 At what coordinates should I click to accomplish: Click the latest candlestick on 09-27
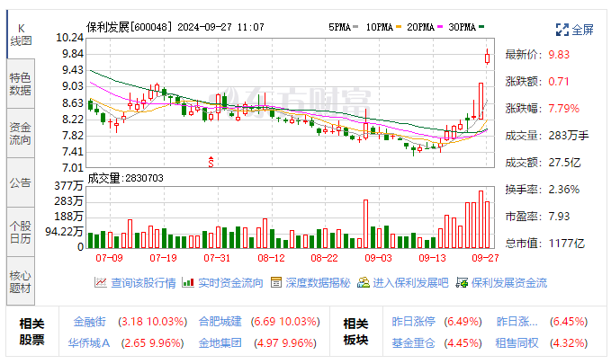point(487,58)
